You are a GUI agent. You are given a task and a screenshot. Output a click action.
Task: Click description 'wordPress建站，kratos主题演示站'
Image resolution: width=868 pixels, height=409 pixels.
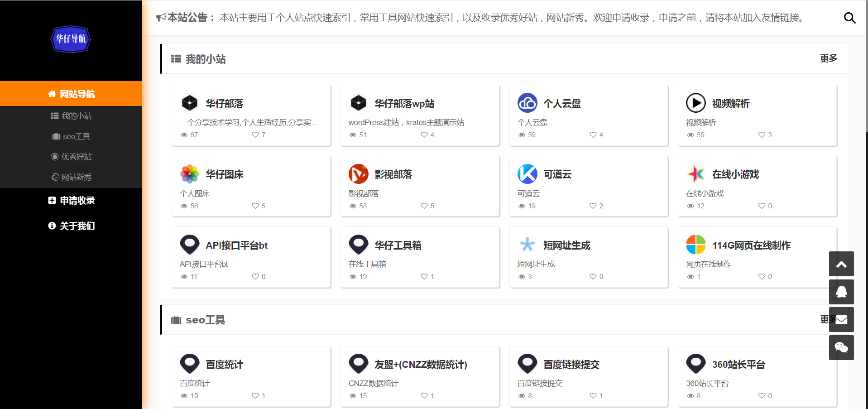tap(406, 122)
